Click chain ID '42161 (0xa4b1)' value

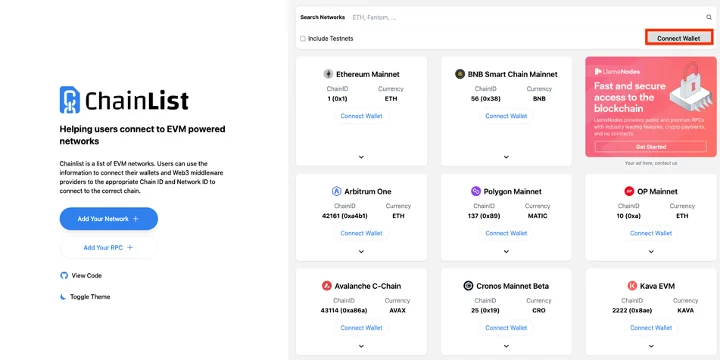click(345, 216)
